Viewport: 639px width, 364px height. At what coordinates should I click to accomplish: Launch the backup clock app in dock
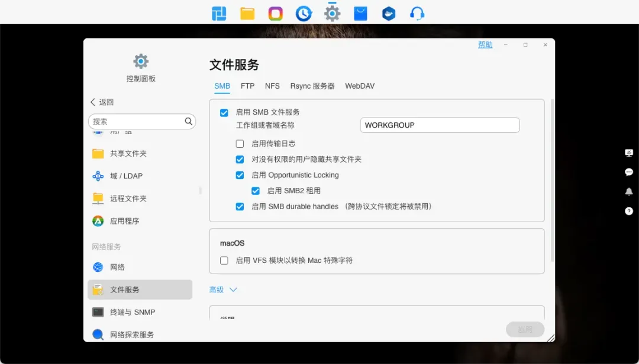click(304, 13)
